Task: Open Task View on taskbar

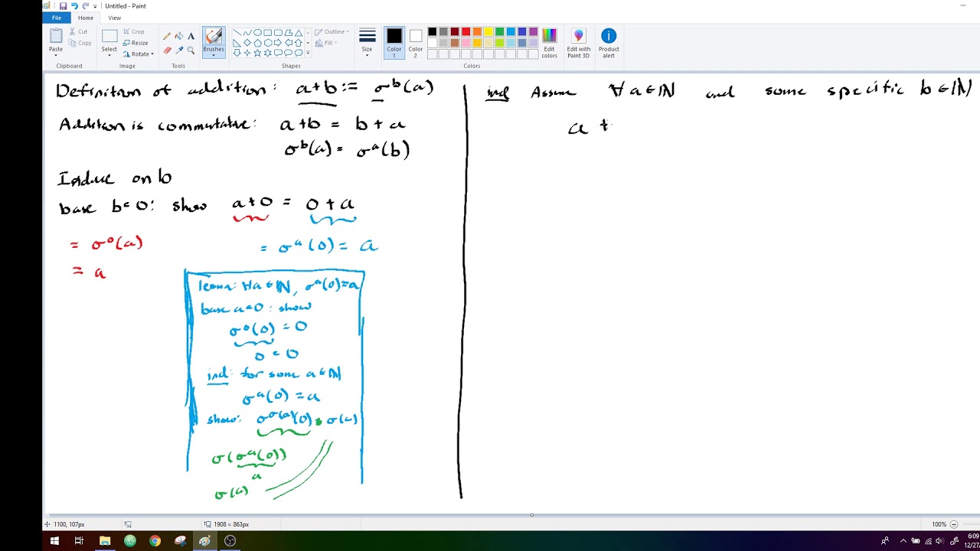Action: (79, 541)
